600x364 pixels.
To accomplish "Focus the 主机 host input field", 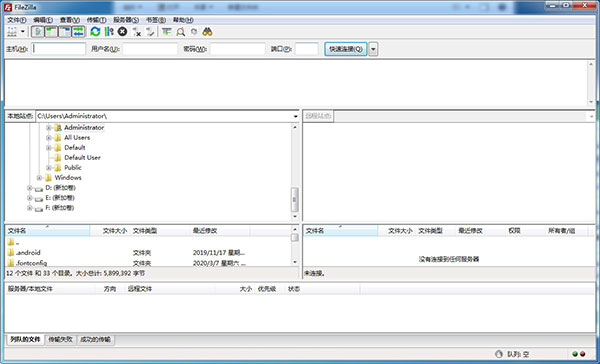I will (x=59, y=49).
